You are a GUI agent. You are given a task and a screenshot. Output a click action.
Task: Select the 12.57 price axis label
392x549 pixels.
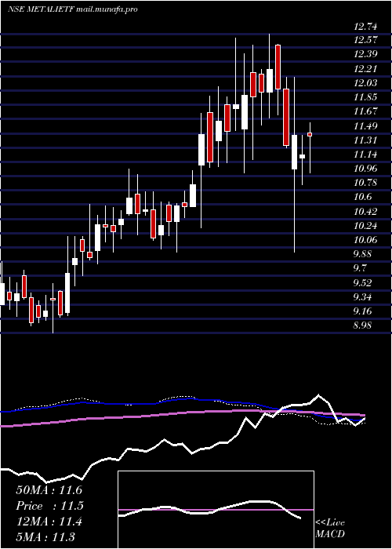tap(365, 40)
